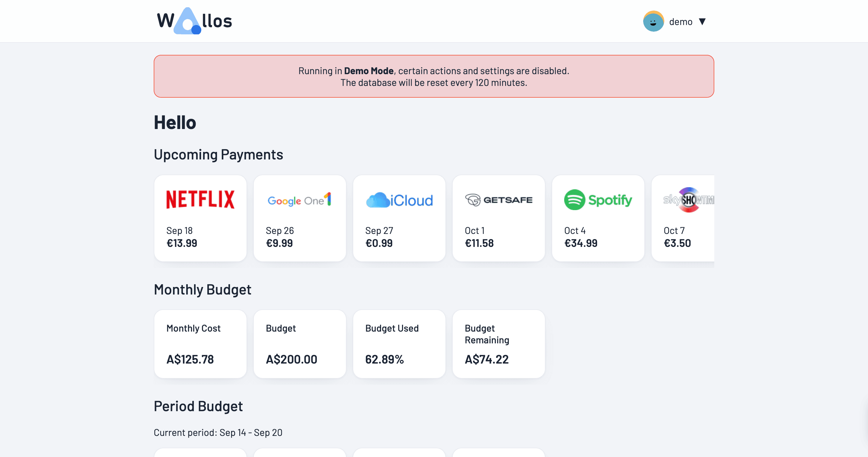The height and width of the screenshot is (457, 868).
Task: Click the Monthly Budget heading
Action: (203, 289)
